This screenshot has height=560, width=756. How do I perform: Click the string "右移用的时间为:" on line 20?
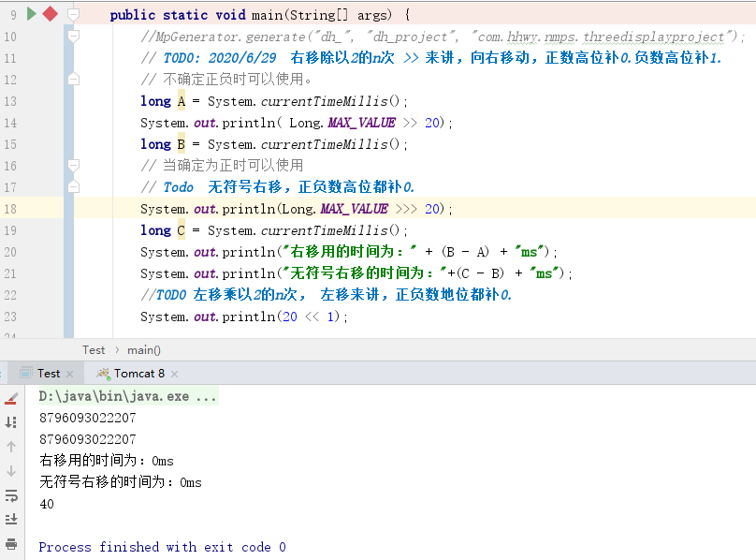[350, 252]
